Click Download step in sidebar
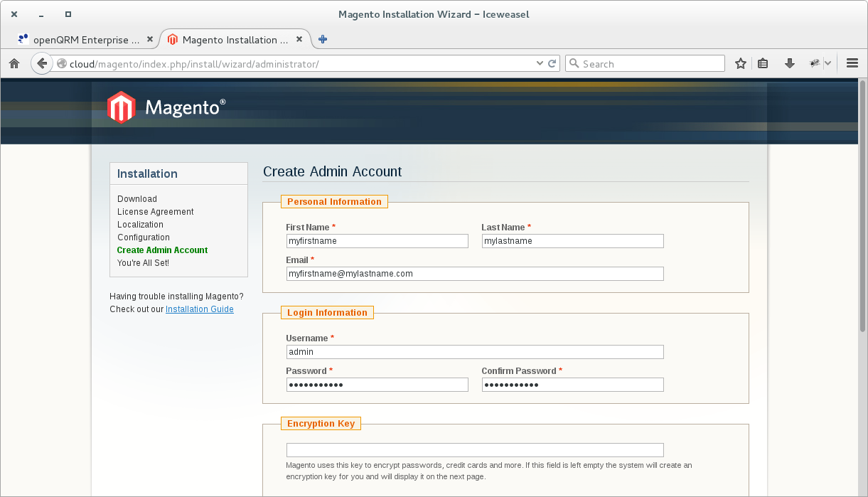 [x=137, y=199]
